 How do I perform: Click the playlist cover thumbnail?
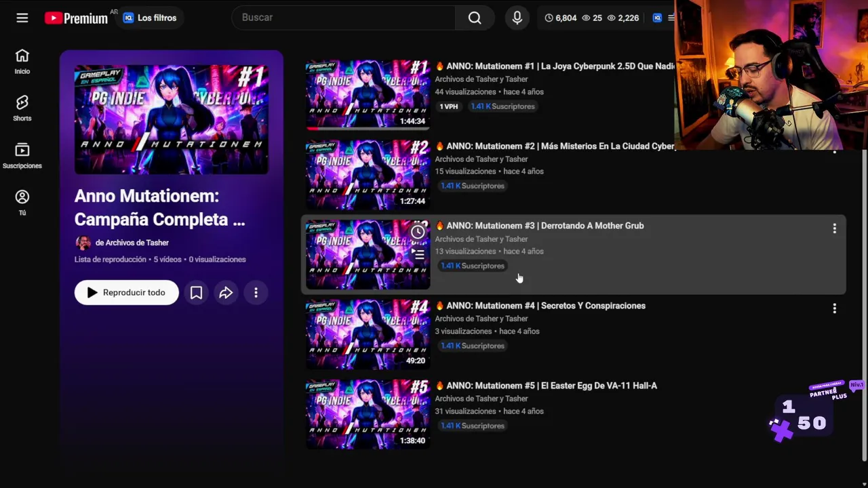coord(172,120)
